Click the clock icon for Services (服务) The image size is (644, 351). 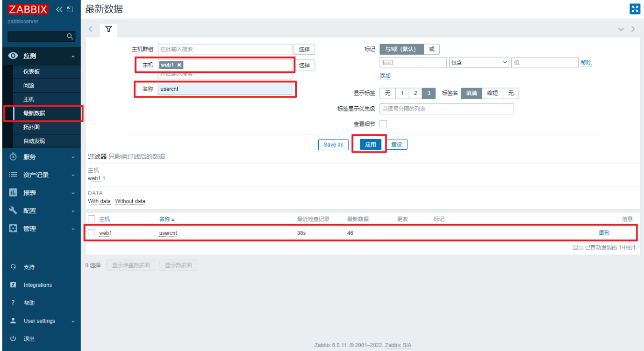(14, 157)
